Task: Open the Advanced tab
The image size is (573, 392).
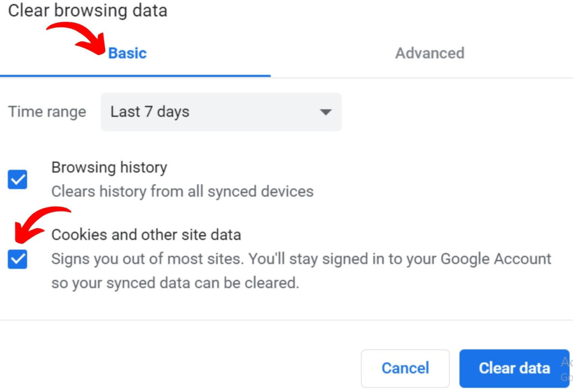Action: click(x=429, y=53)
